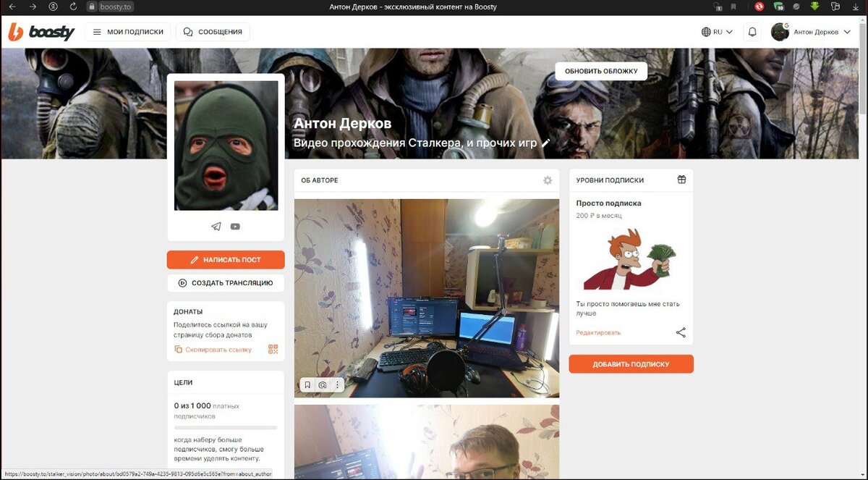Click the protection icon with badge 1
The width and height of the screenshot is (868, 480).
717,7
